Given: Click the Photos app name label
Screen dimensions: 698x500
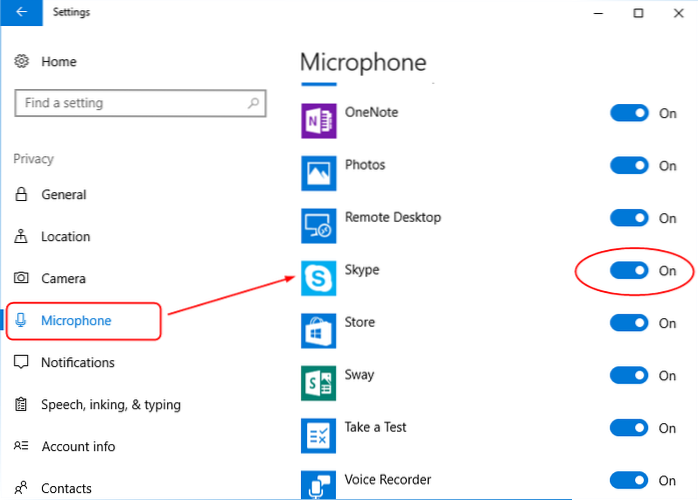Looking at the screenshot, I should 365,165.
